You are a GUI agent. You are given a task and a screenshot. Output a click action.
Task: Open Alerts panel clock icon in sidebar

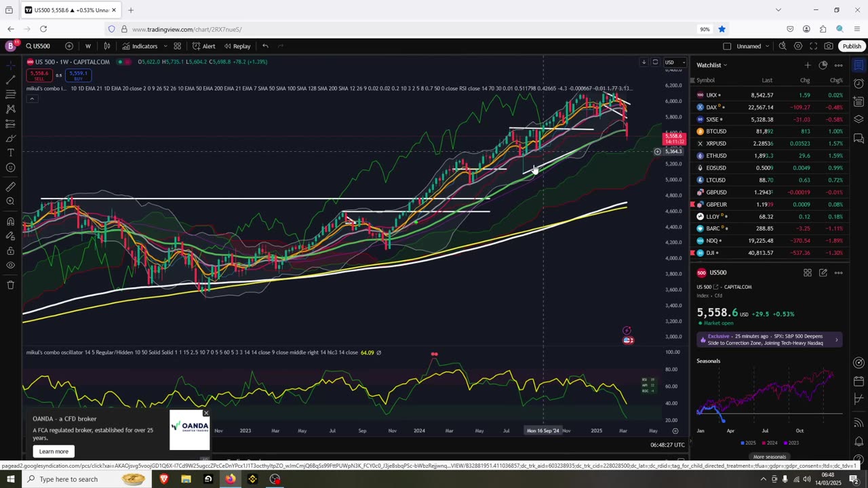[859, 83]
